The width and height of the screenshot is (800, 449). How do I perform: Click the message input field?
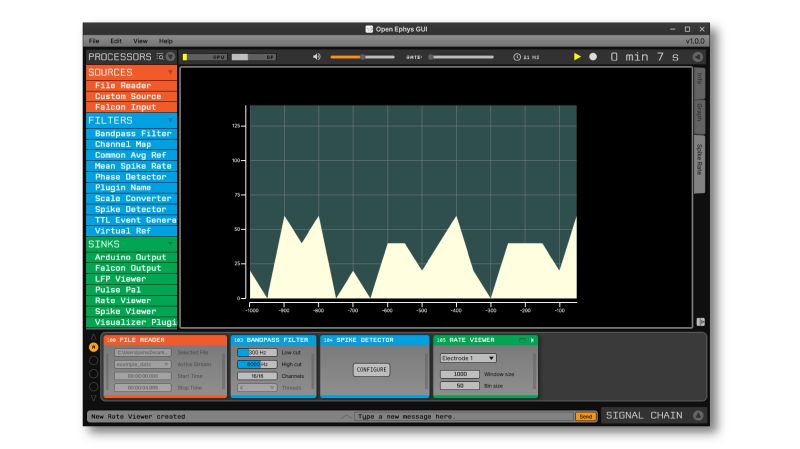(x=464, y=416)
